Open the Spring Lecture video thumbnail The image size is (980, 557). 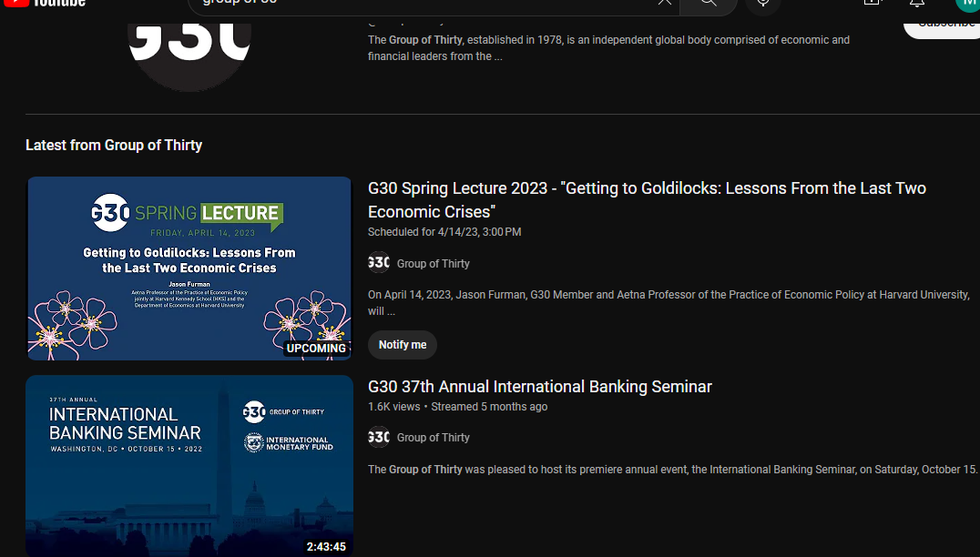pyautogui.click(x=189, y=268)
